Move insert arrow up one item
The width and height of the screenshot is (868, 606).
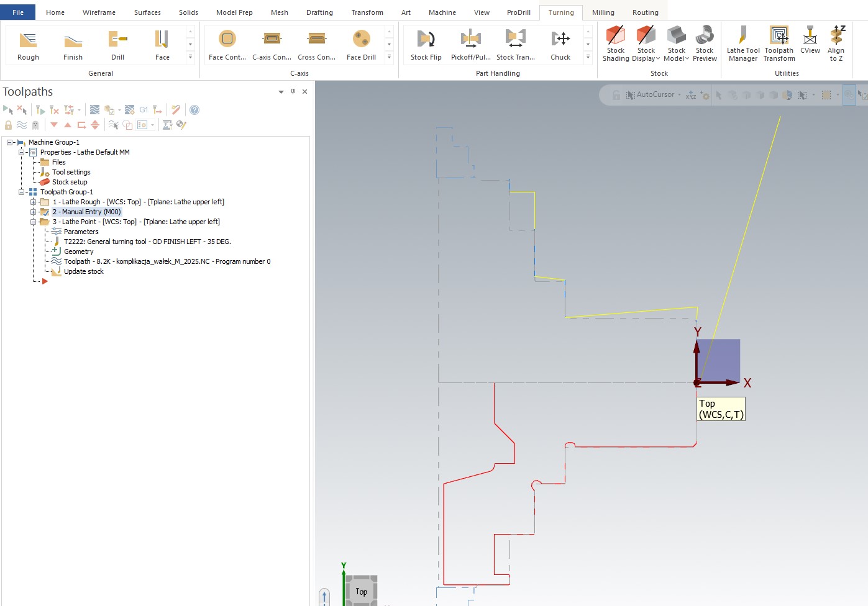(68, 125)
